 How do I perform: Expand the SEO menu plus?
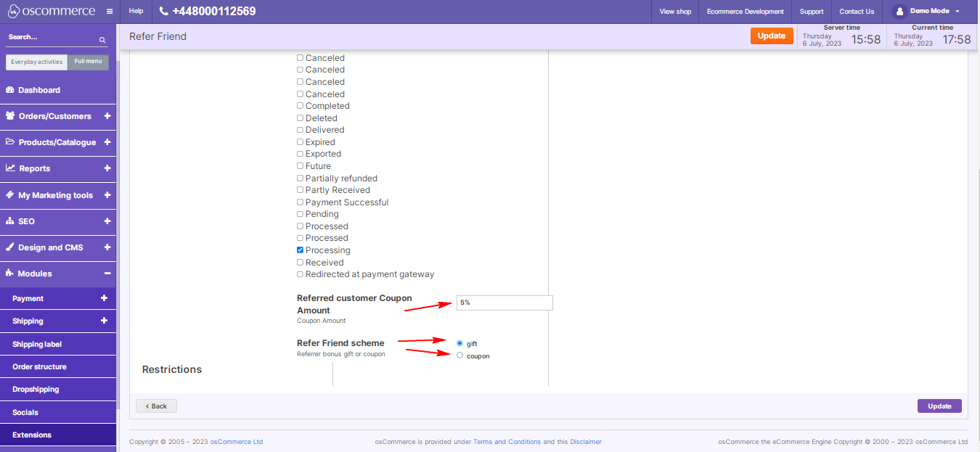[x=107, y=221]
